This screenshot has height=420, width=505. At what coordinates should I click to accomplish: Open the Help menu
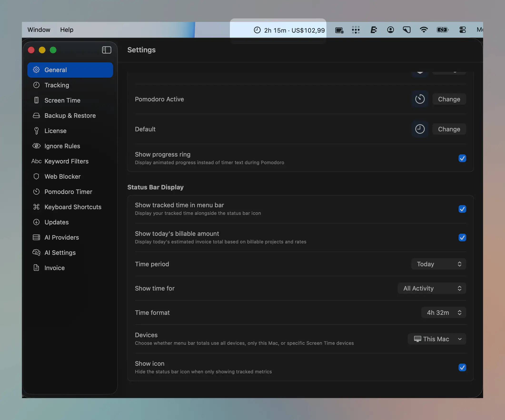click(x=67, y=30)
